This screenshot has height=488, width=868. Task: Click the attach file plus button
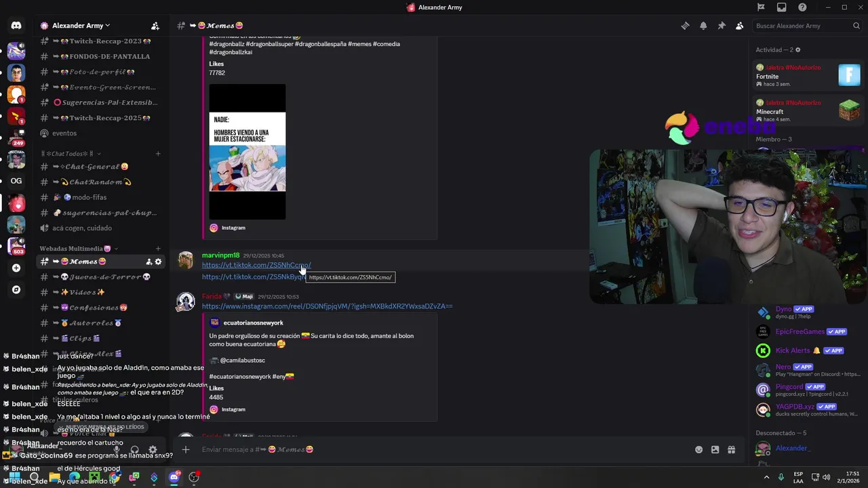tap(185, 449)
